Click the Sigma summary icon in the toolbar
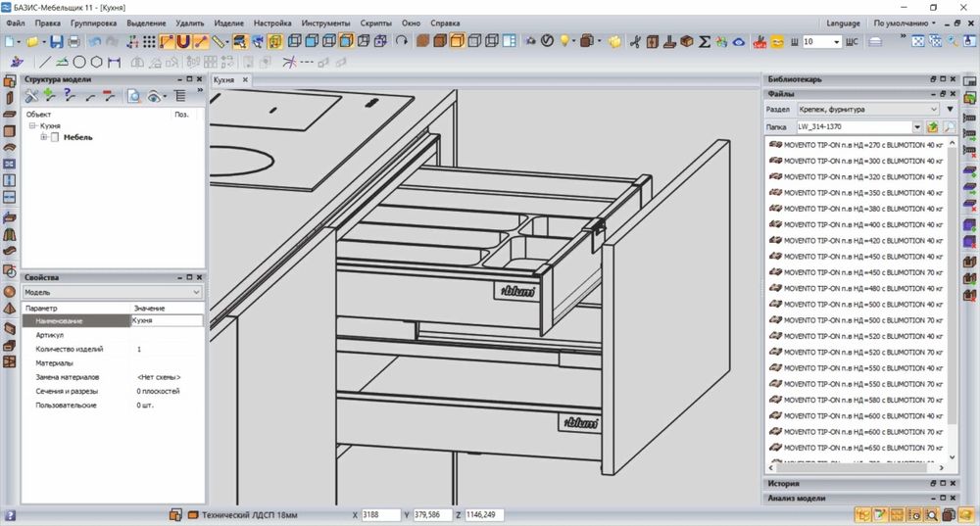 pos(704,42)
